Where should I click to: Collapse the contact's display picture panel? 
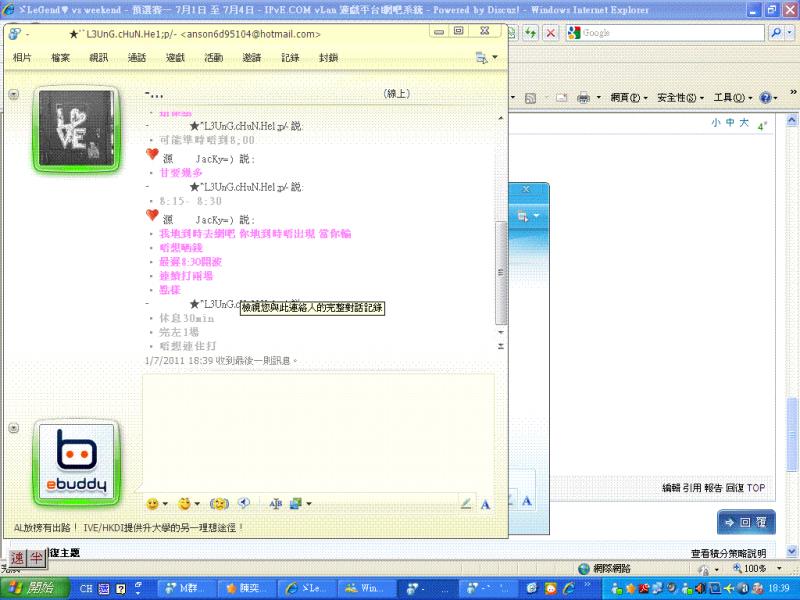click(x=14, y=94)
